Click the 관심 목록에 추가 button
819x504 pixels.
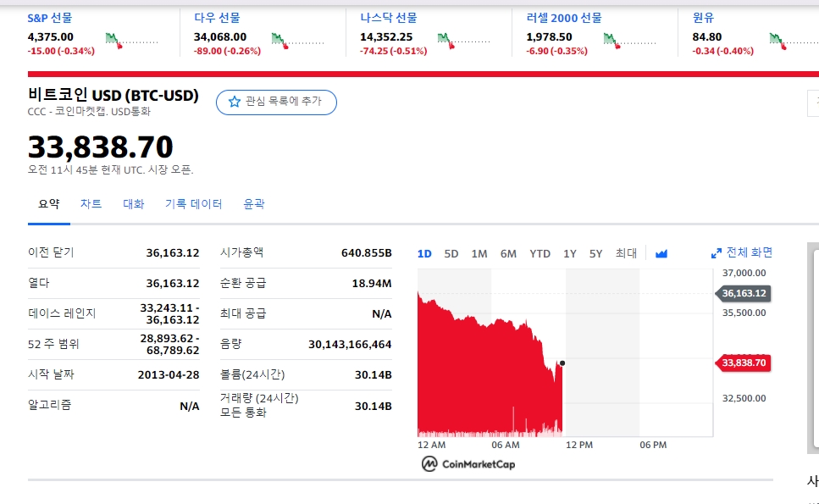[x=276, y=102]
